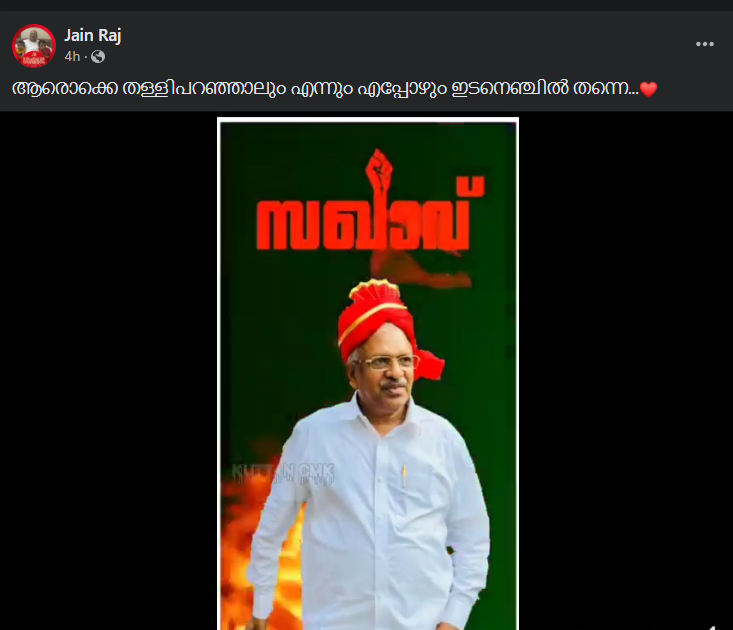This screenshot has width=733, height=630.
Task: Open the 4h post timestamp link
Action: coord(72,57)
